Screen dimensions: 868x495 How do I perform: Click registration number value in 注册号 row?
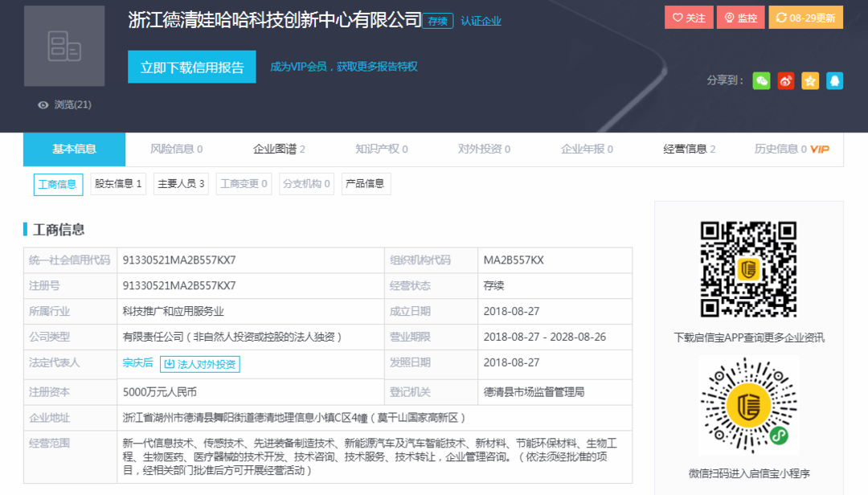[179, 286]
